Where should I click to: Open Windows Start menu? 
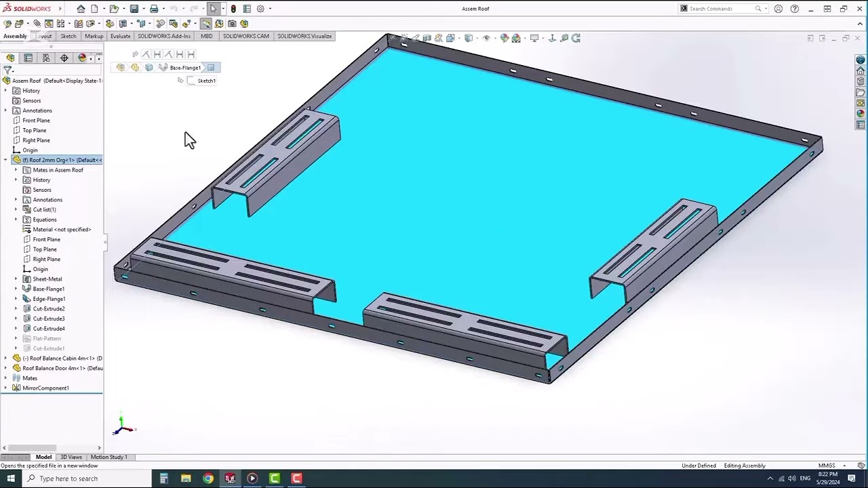pos(11,479)
